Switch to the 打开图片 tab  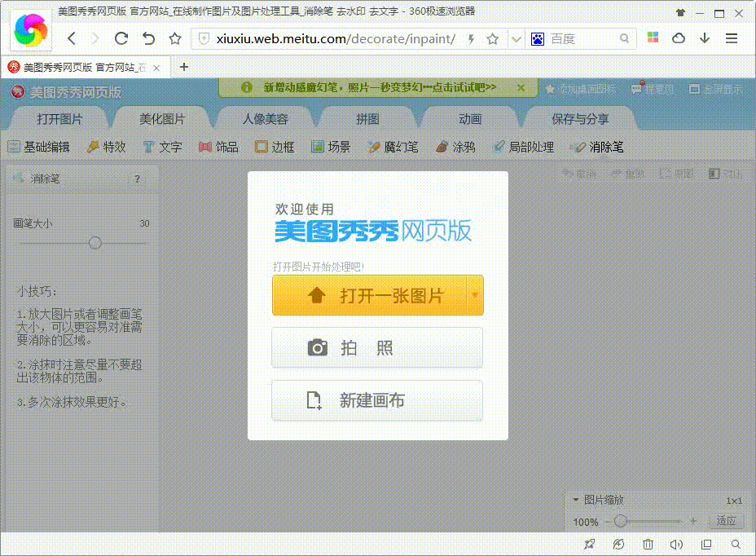coord(59,119)
